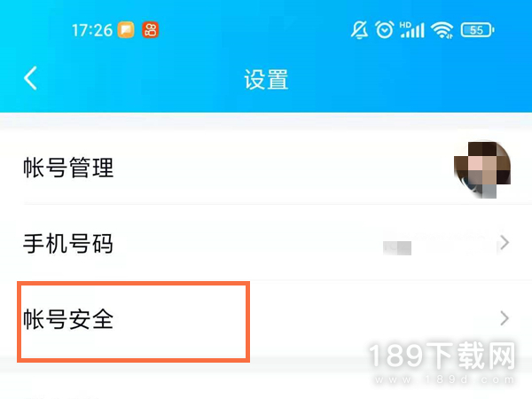Screen dimensions: 532x399
Task: Click the 设置 page title
Action: [x=266, y=80]
